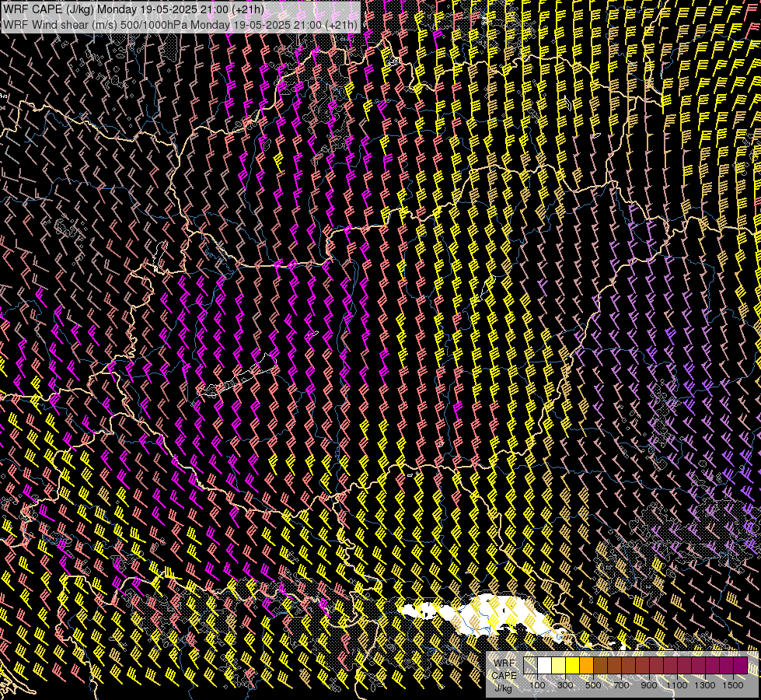761x700 pixels.
Task: Click the 1100 legend value
Action: coord(677,685)
